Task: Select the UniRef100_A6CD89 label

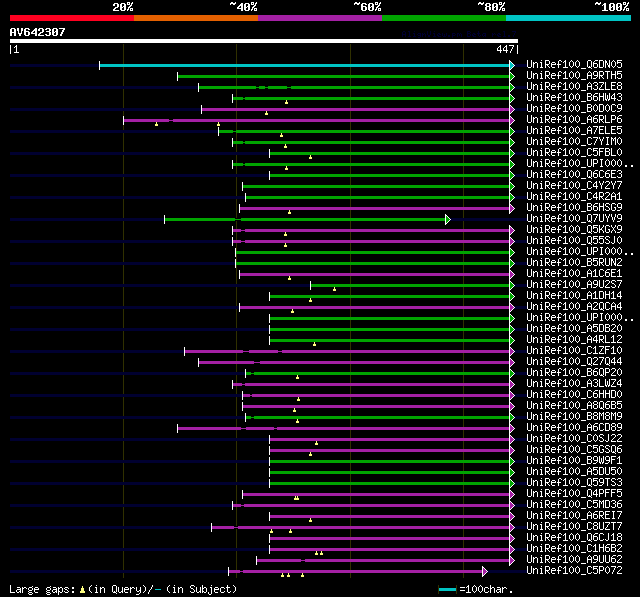Action: tap(574, 428)
